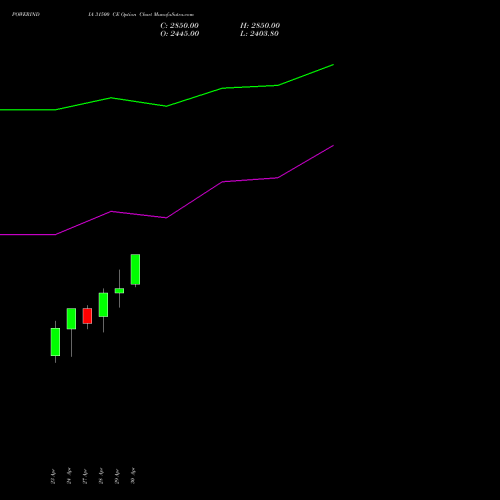Select the red candlestick on 27 Apr
The width and height of the screenshot is (500, 500).
(87, 316)
